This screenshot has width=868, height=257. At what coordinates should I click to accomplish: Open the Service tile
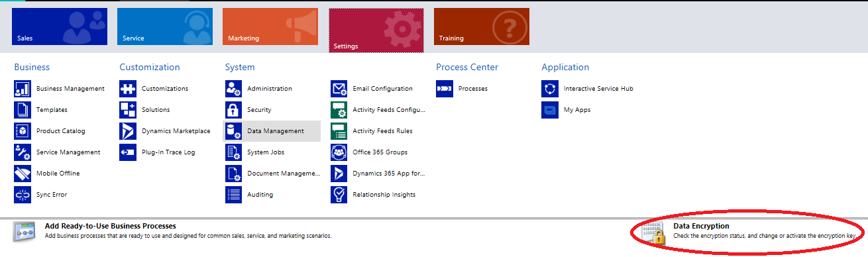(165, 26)
